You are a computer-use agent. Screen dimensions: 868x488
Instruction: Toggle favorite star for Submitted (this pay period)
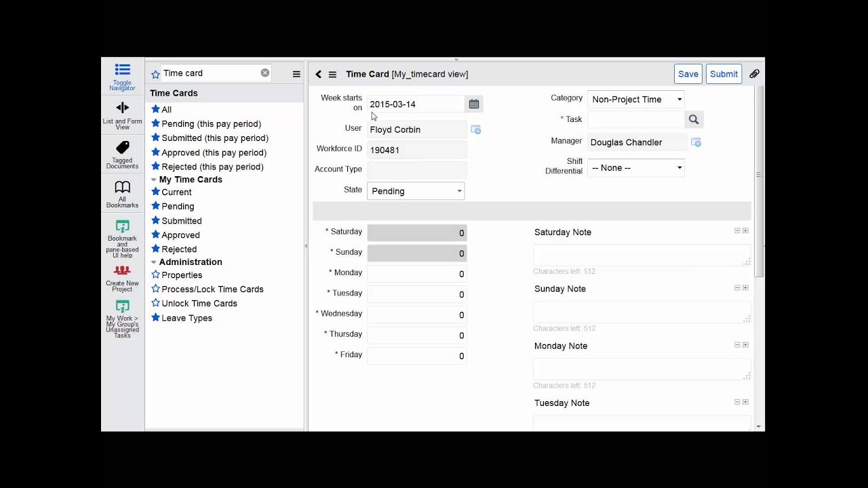(155, 138)
